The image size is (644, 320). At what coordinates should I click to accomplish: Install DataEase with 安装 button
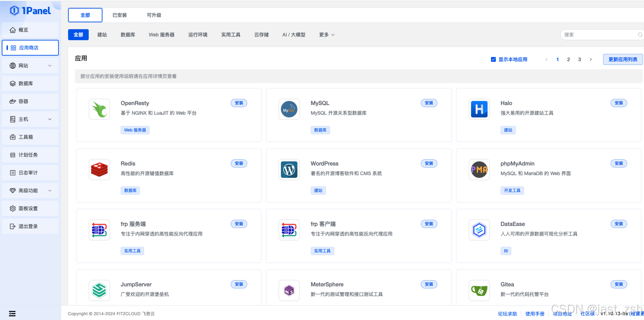tap(619, 224)
